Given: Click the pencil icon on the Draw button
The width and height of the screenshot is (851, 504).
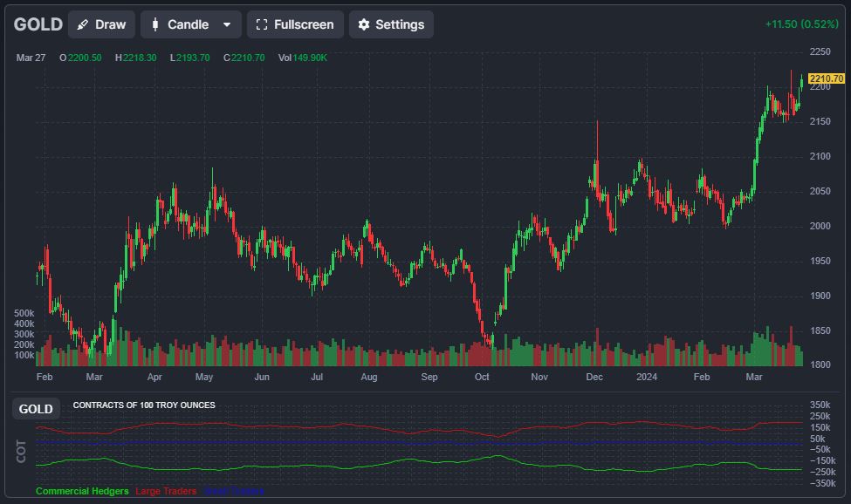Looking at the screenshot, I should (83, 24).
